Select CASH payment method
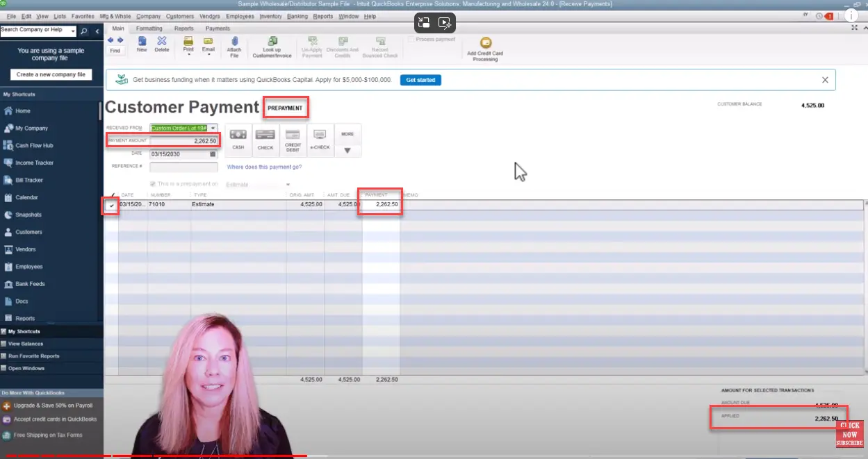This screenshot has height=459, width=868. [x=238, y=140]
